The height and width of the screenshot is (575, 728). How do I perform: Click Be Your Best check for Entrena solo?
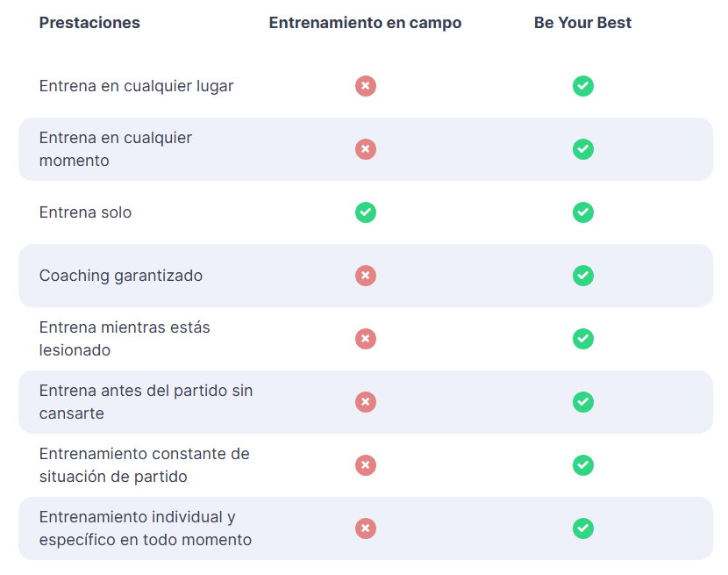[x=582, y=212]
